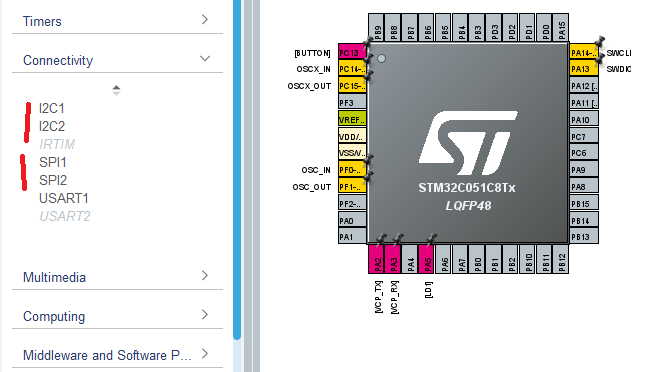The image size is (658, 372).
Task: Click pin PA5 labeled LD1
Action: coord(426,259)
